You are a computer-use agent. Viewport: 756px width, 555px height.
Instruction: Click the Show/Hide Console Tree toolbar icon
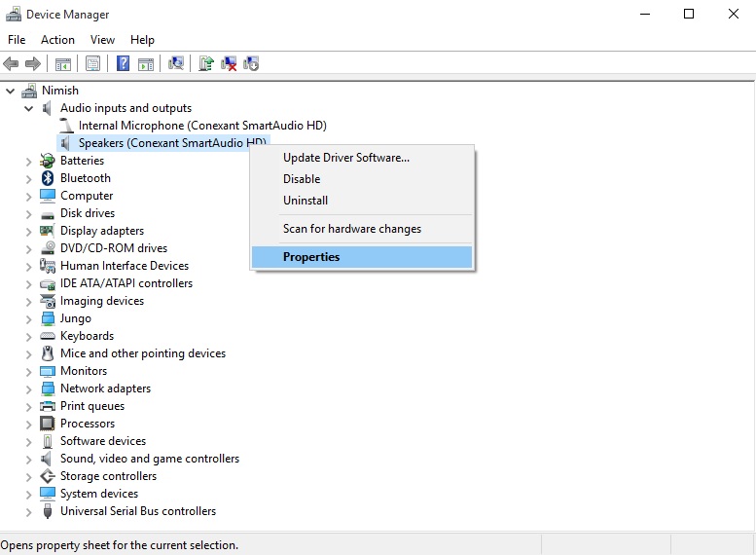[x=63, y=63]
